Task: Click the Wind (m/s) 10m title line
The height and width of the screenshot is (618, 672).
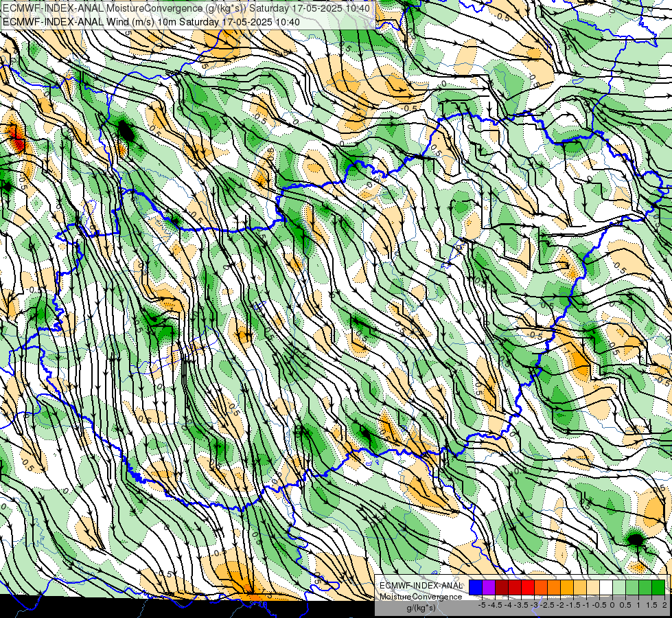Action: [x=151, y=21]
